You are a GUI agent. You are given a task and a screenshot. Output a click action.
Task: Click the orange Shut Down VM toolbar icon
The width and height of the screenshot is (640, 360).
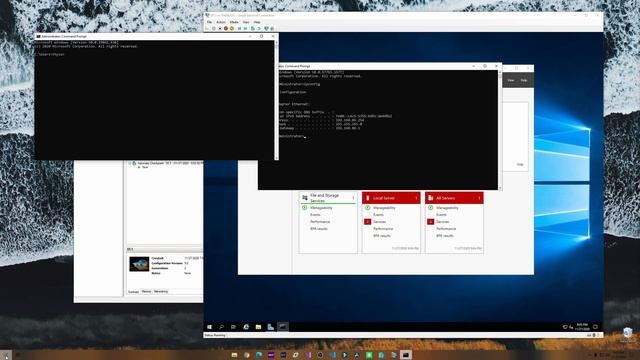point(231,28)
